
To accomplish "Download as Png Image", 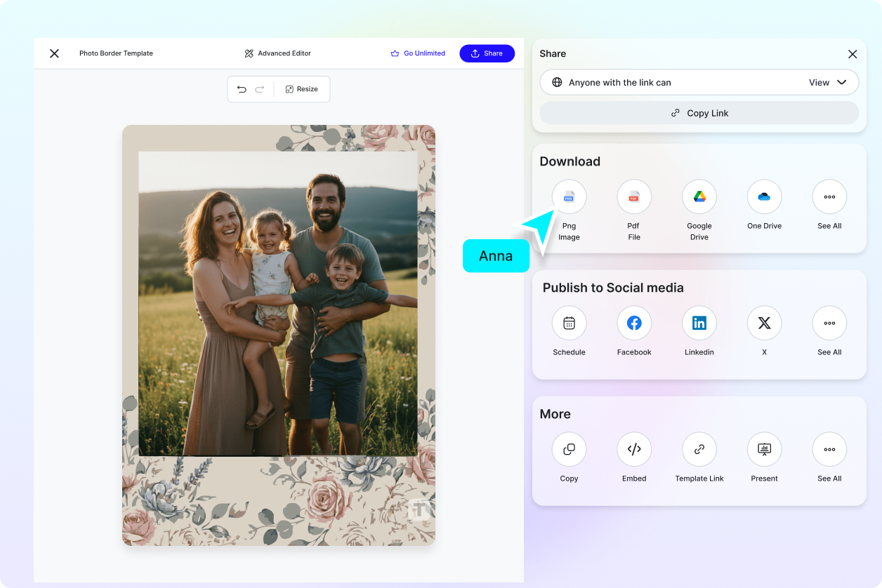I will tap(569, 197).
